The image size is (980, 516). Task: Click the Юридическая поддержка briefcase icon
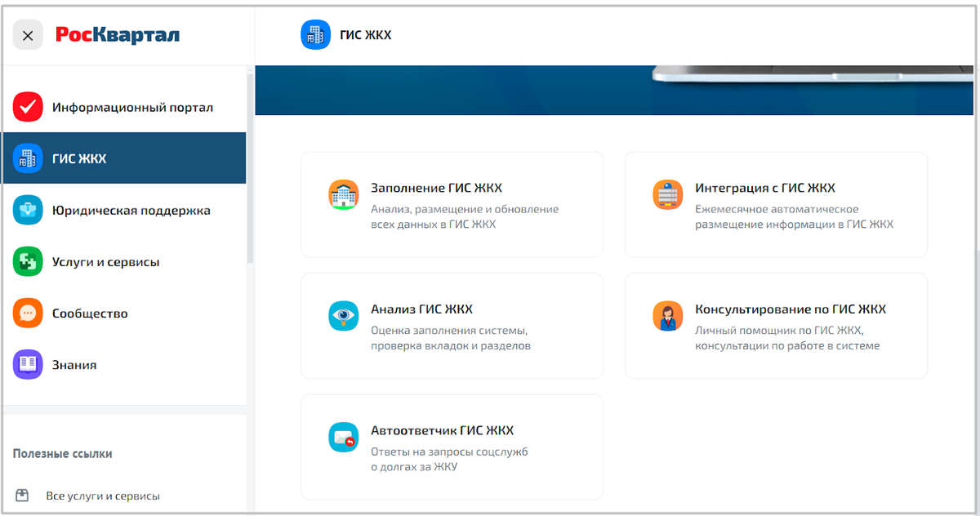click(28, 210)
